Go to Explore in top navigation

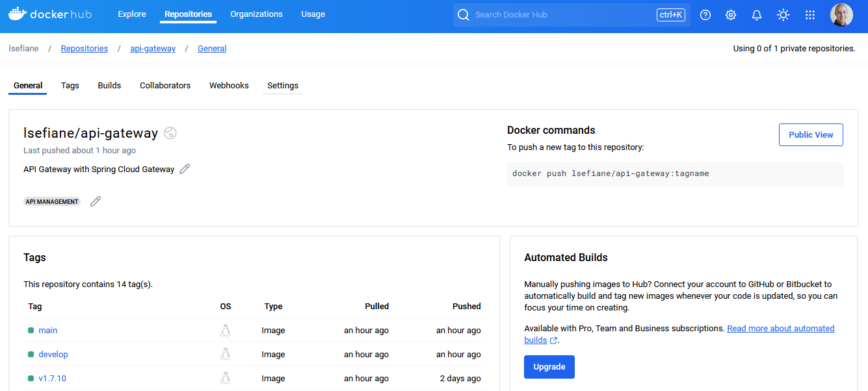pyautogui.click(x=132, y=14)
